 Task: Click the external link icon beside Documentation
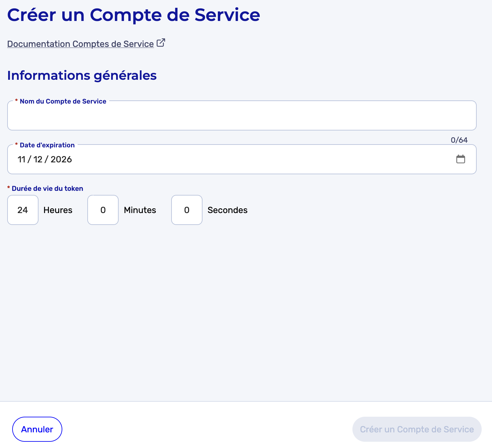point(161,43)
